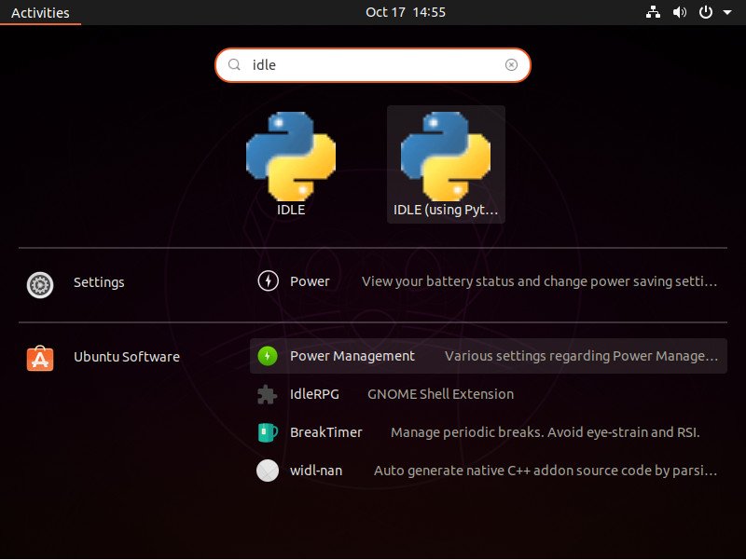This screenshot has height=560, width=746.
Task: Click the Power lightning bolt icon
Action: (268, 281)
